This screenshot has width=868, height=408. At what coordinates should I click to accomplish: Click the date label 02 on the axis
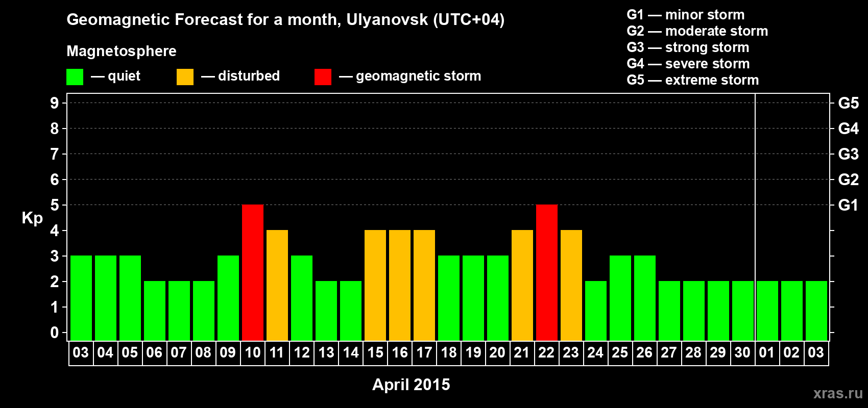coord(791,352)
